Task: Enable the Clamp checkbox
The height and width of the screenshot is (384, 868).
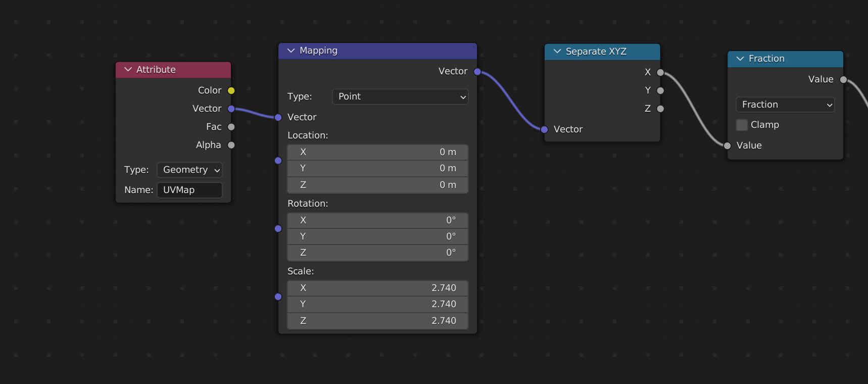Action: (742, 125)
